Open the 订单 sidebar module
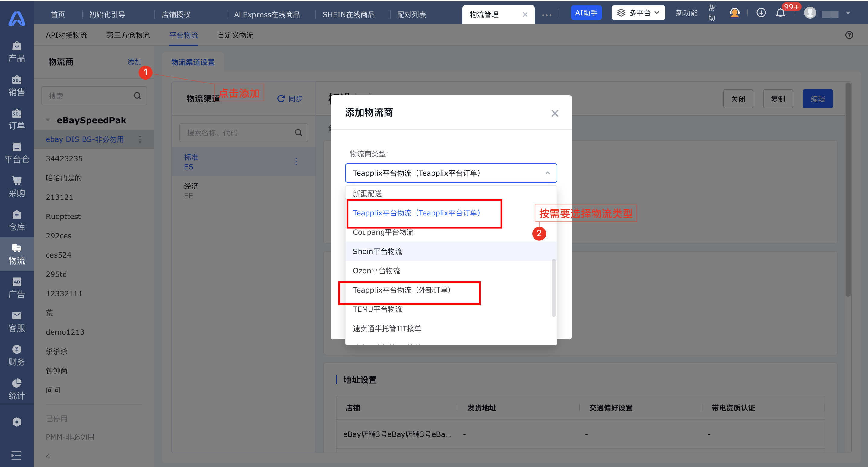 click(x=17, y=119)
